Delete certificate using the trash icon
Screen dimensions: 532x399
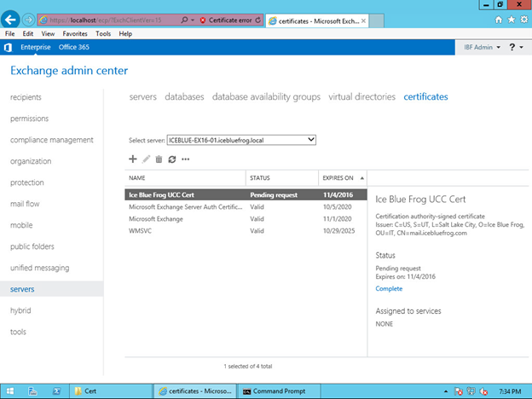click(159, 159)
